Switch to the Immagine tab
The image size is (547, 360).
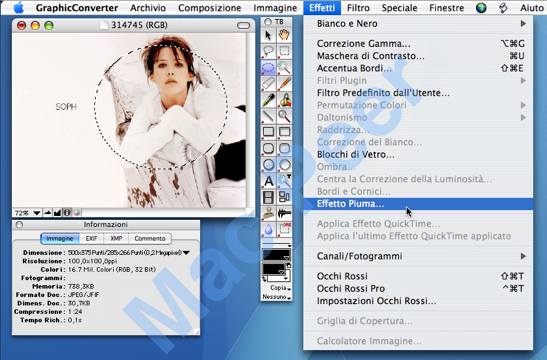pyautogui.click(x=60, y=239)
